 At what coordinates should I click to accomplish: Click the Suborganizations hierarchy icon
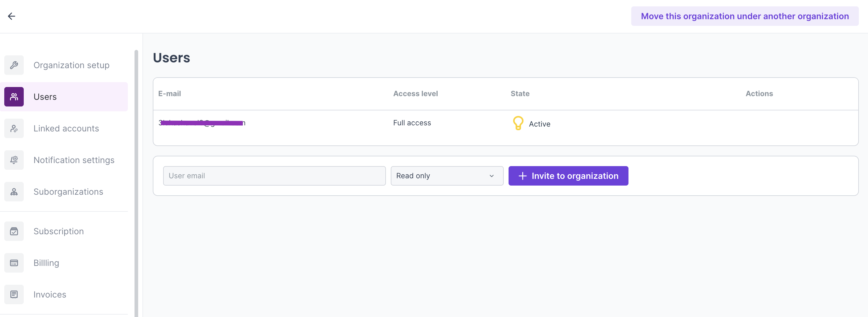point(14,192)
